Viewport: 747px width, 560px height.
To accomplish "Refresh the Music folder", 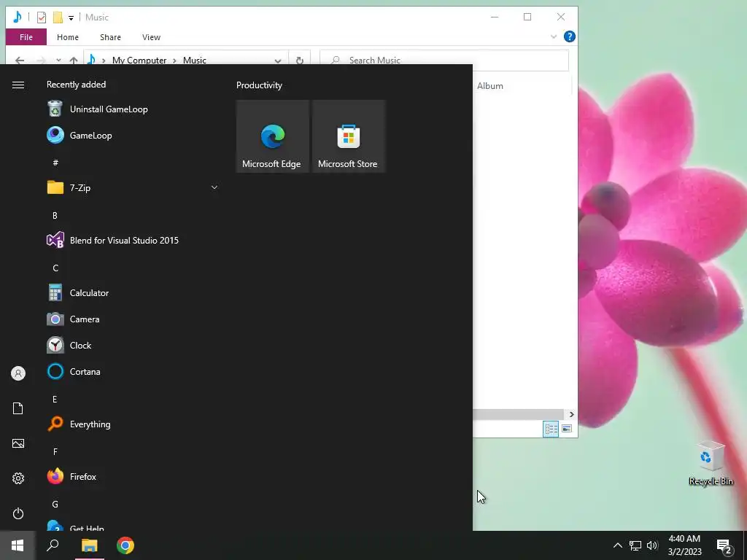I will coord(300,61).
